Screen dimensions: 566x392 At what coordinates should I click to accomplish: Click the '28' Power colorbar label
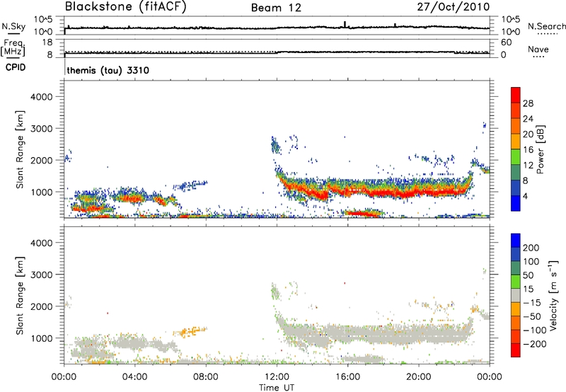click(x=528, y=103)
